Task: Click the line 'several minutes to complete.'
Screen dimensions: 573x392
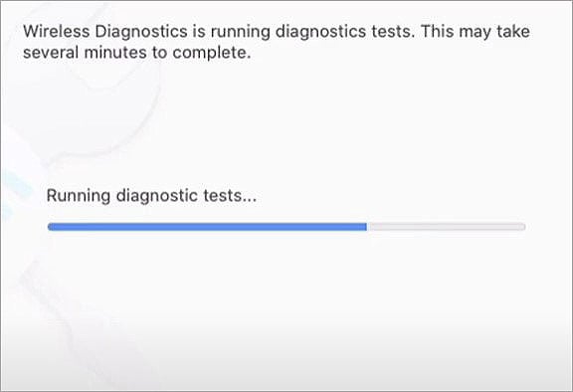Action: (137, 53)
